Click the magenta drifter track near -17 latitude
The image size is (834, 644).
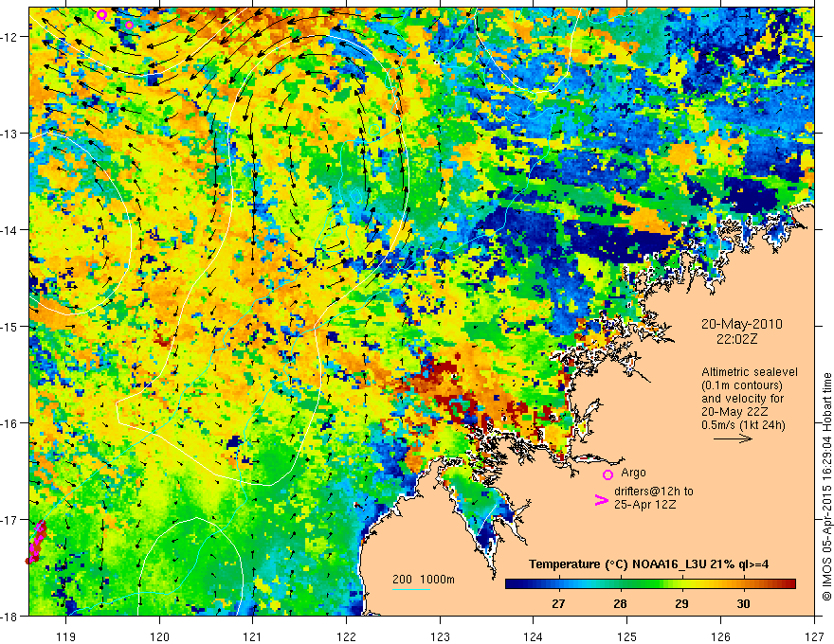pyautogui.click(x=36, y=542)
